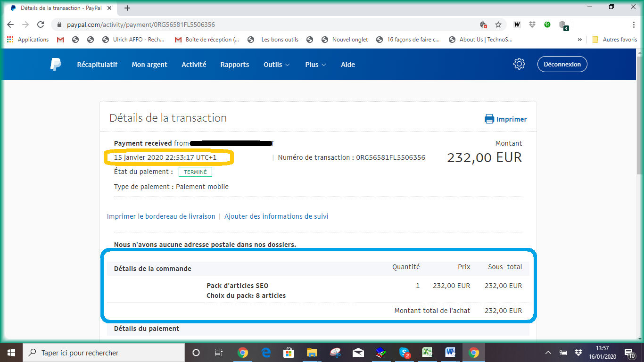Click Imprimer le bordereau de livraison
The image size is (644, 362).
161,216
